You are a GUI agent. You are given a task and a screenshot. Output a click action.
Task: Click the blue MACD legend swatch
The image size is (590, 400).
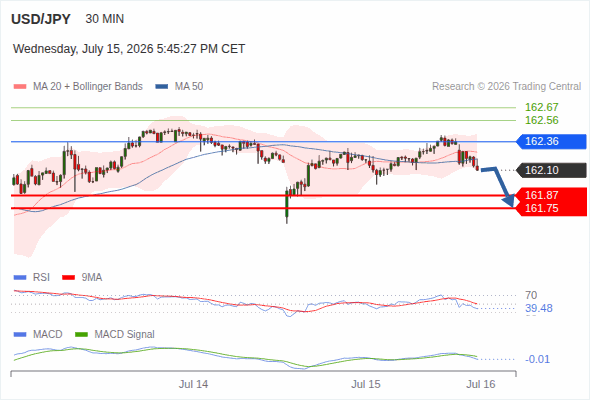[20, 335]
